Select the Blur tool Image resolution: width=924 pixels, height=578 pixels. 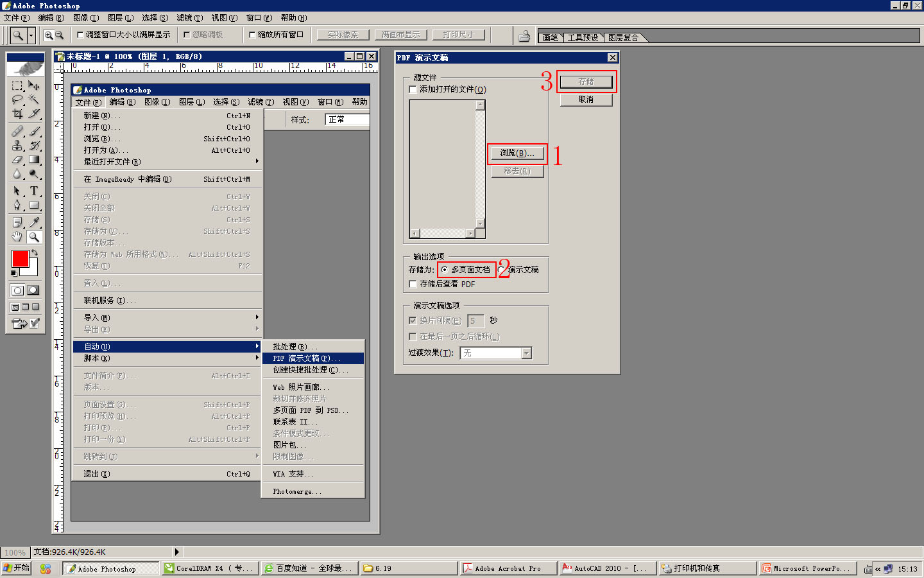17,173
